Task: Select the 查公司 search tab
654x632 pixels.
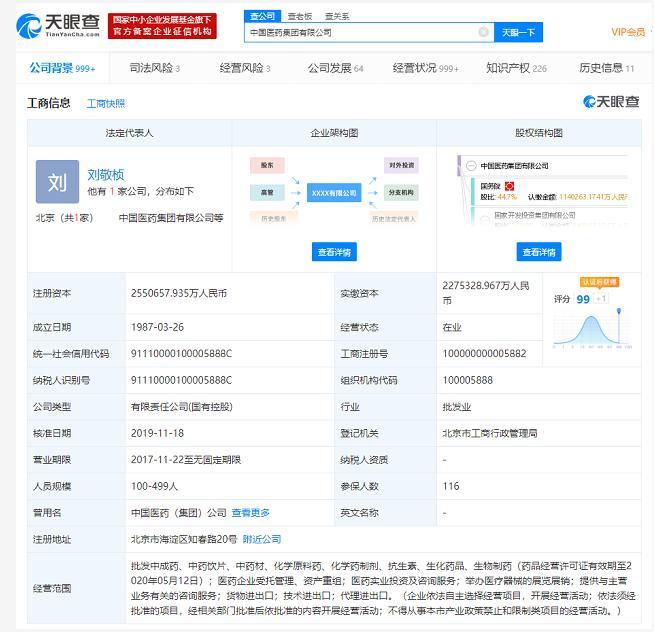Action: [262, 16]
